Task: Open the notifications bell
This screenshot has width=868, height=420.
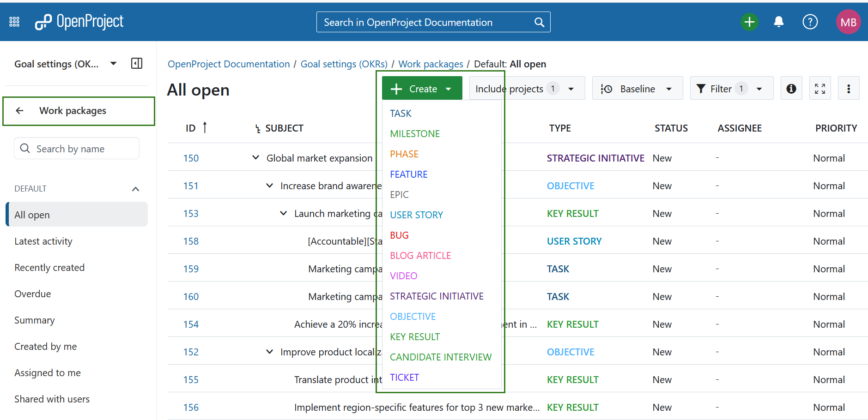Action: click(779, 22)
